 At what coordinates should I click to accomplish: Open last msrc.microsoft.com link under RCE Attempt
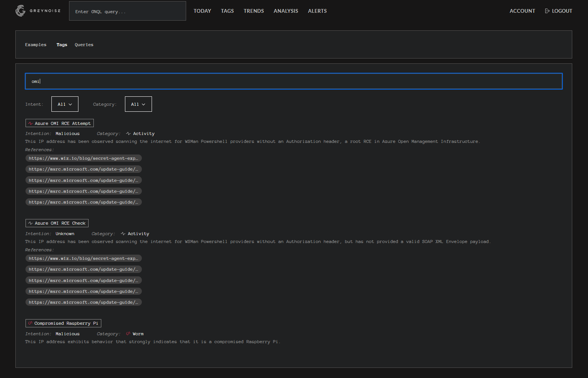(x=84, y=202)
